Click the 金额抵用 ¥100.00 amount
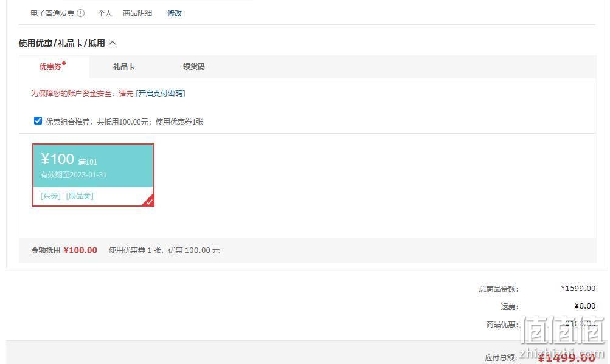The height and width of the screenshot is (364, 610). (80, 250)
